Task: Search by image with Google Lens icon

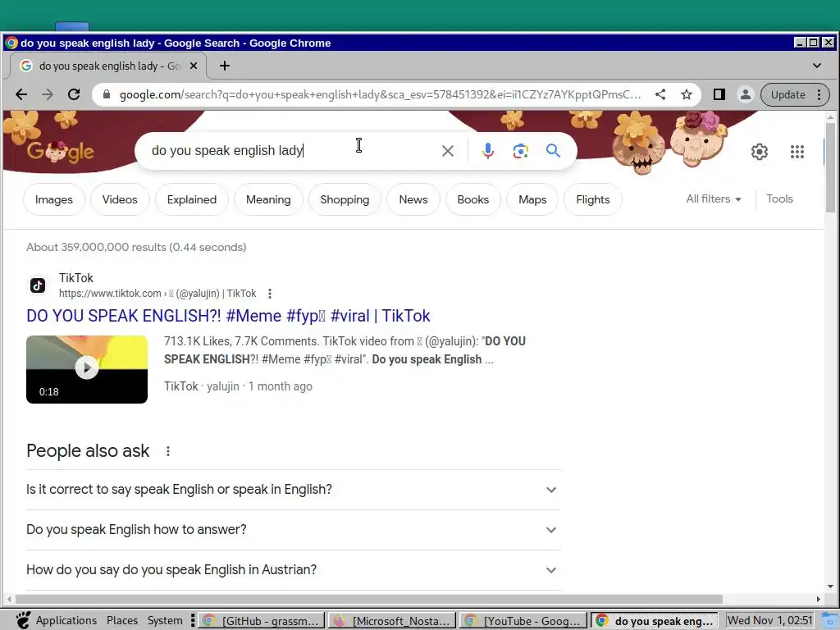Action: coord(521,151)
